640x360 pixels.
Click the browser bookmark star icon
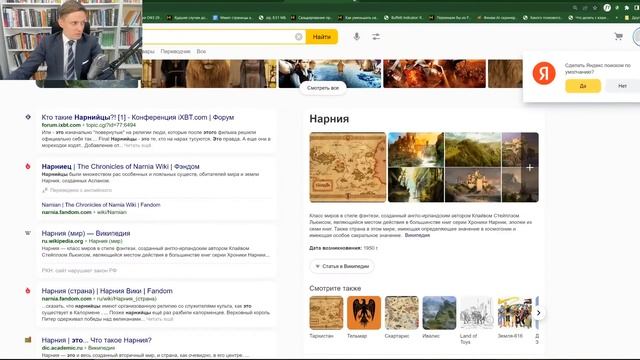point(595,8)
